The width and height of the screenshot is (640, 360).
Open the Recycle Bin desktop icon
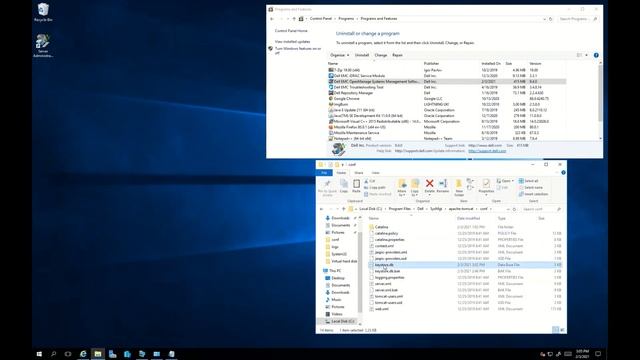point(43,12)
